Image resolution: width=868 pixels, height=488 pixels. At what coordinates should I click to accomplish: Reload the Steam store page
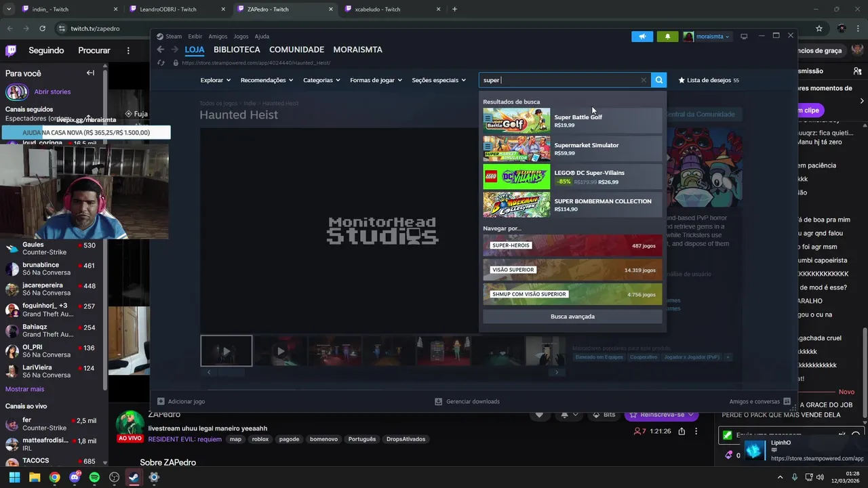[161, 63]
